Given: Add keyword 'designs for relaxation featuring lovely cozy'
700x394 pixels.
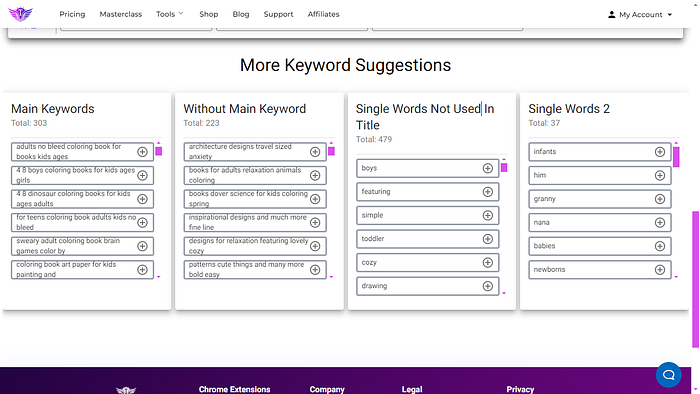Looking at the screenshot, I should 315,246.
